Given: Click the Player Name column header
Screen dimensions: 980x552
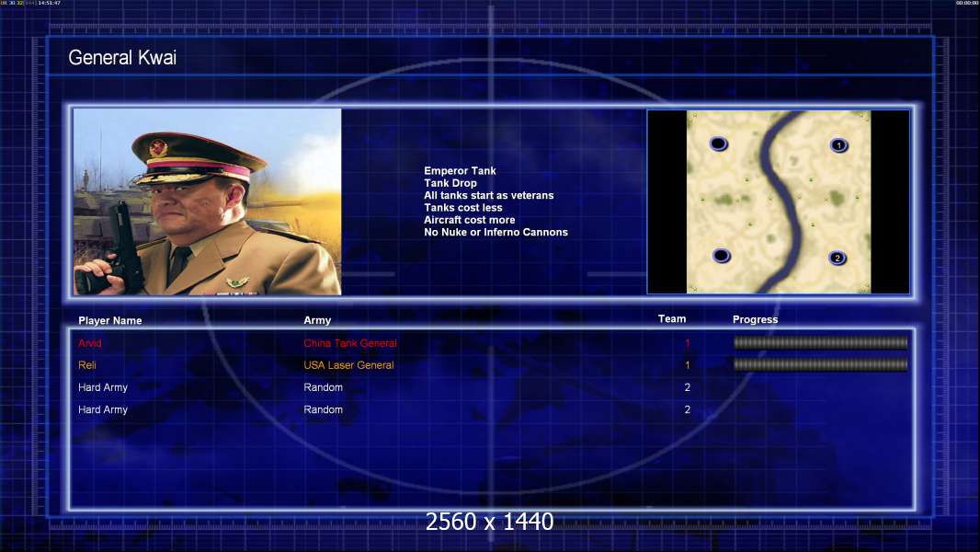Looking at the screenshot, I should 110,320.
